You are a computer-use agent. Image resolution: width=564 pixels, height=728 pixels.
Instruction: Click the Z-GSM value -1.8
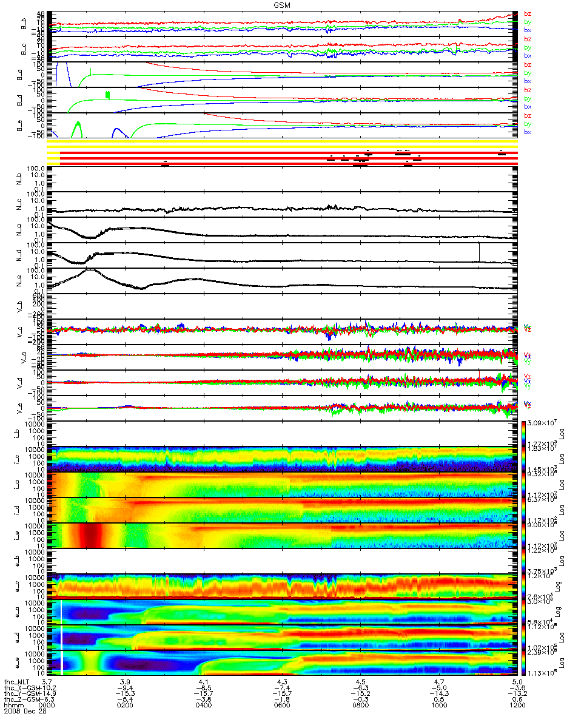tap(281, 699)
